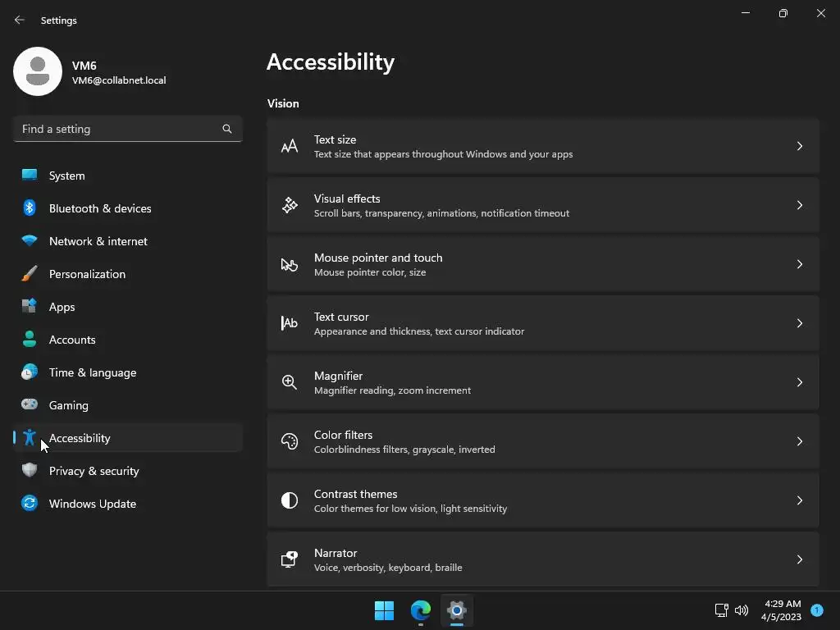Expand the Text cursor chevron
Screen dimensions: 840x630
click(799, 323)
